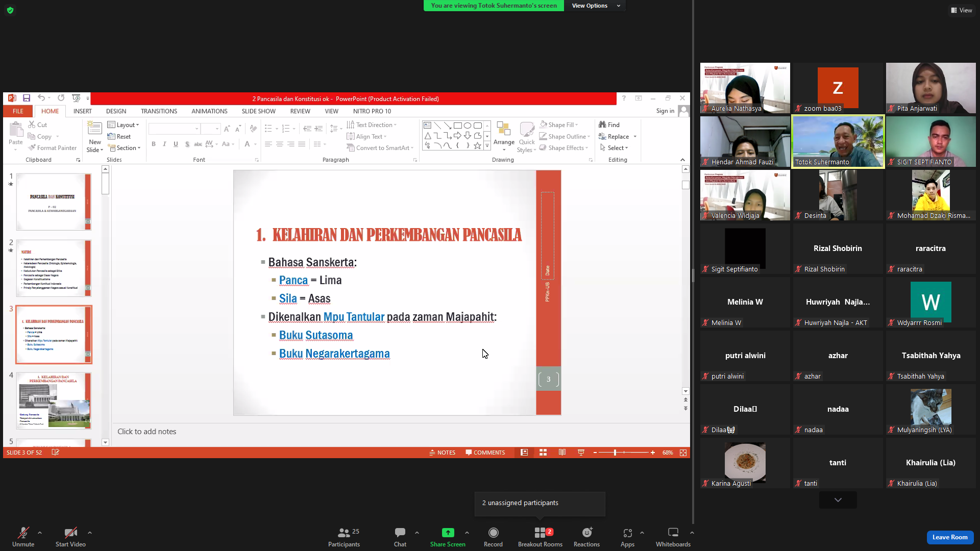Undo the last action in PowerPoint
This screenshot has height=551, width=980.
(41, 98)
